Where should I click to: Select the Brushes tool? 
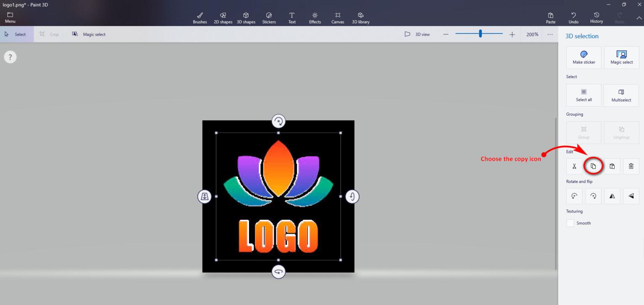click(x=200, y=18)
